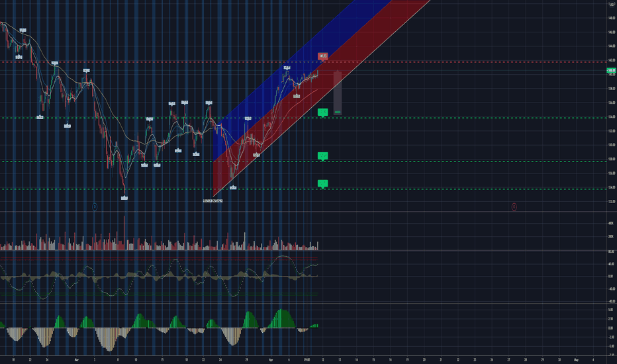Click the 200K volume axis label
Viewport: 617px width, 364px height.
[x=610, y=236]
